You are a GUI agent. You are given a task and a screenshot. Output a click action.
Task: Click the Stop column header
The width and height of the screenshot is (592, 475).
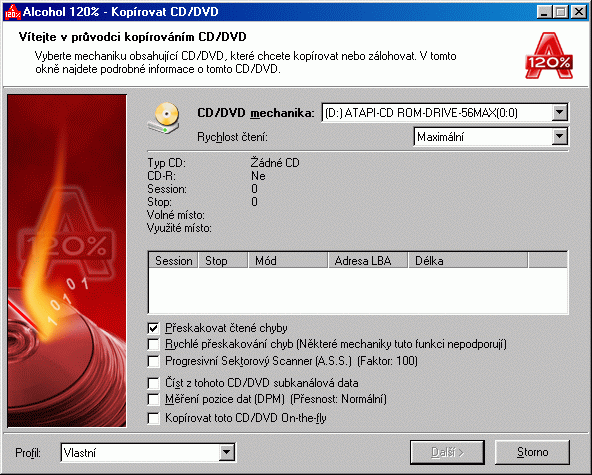(223, 261)
